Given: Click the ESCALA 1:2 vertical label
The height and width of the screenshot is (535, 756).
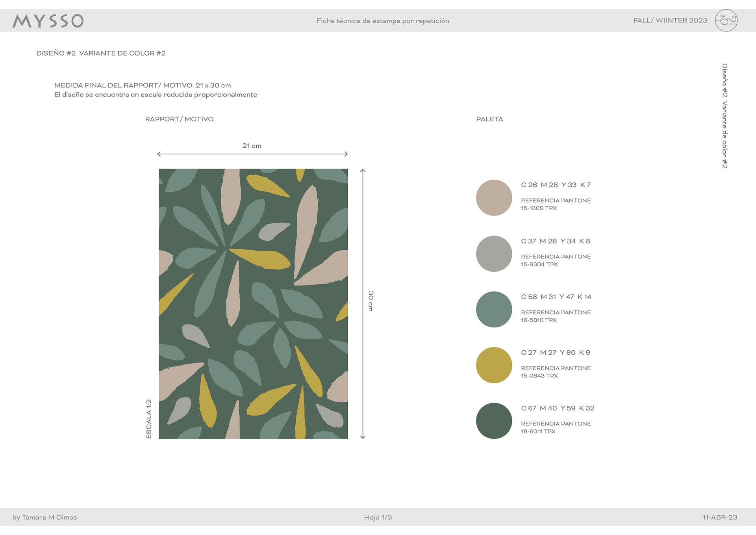Looking at the screenshot, I should [x=149, y=419].
